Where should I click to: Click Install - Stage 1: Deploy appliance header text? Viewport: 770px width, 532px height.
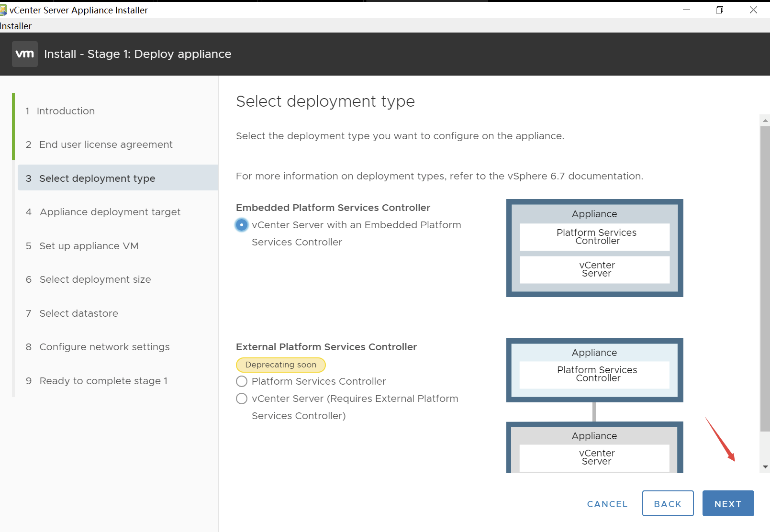point(138,54)
